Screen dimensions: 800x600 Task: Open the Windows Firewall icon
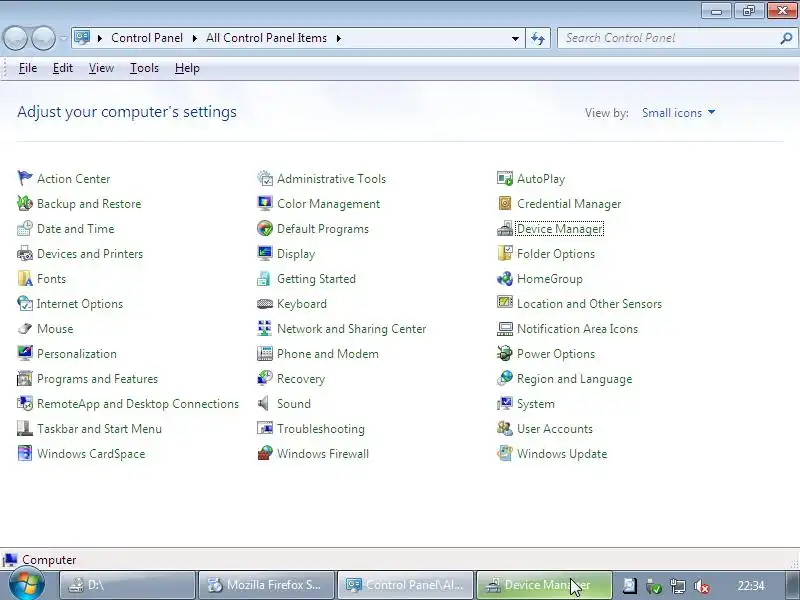pyautogui.click(x=265, y=454)
